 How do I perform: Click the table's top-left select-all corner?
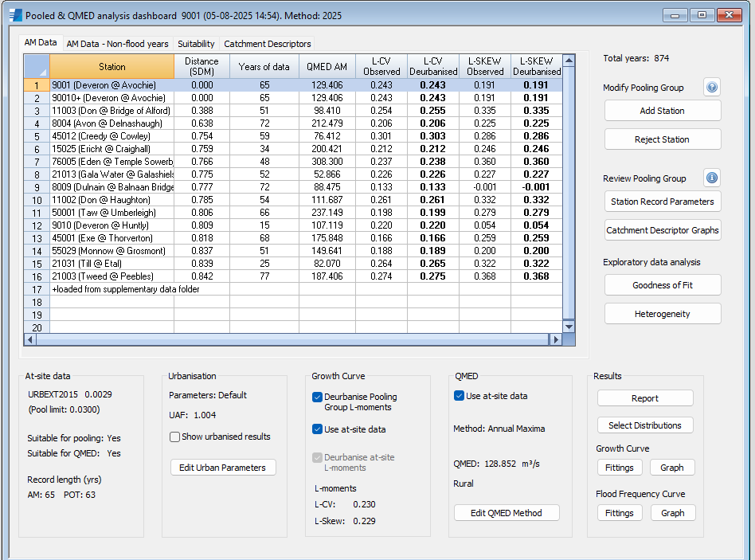[x=37, y=66]
